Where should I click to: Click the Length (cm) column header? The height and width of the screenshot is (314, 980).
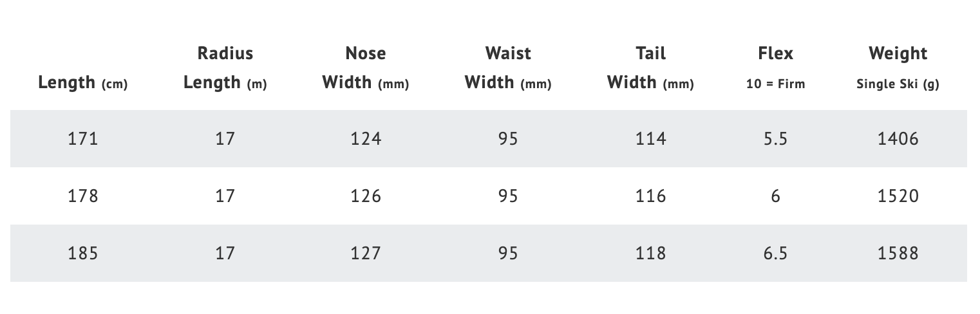(83, 83)
